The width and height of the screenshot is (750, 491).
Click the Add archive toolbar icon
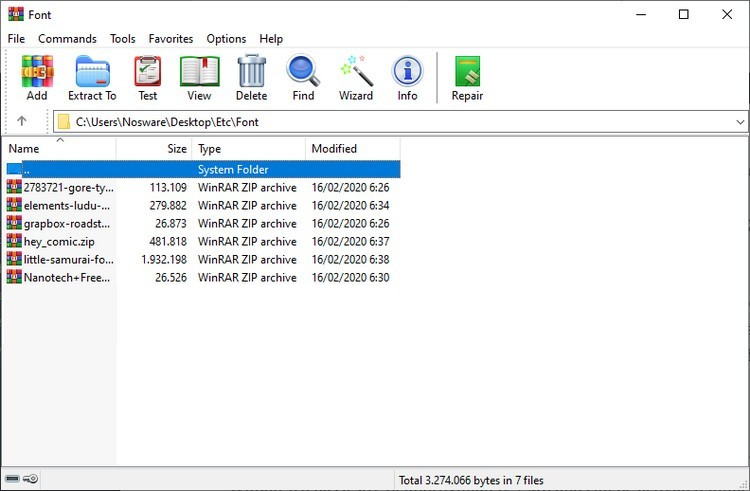[x=37, y=78]
